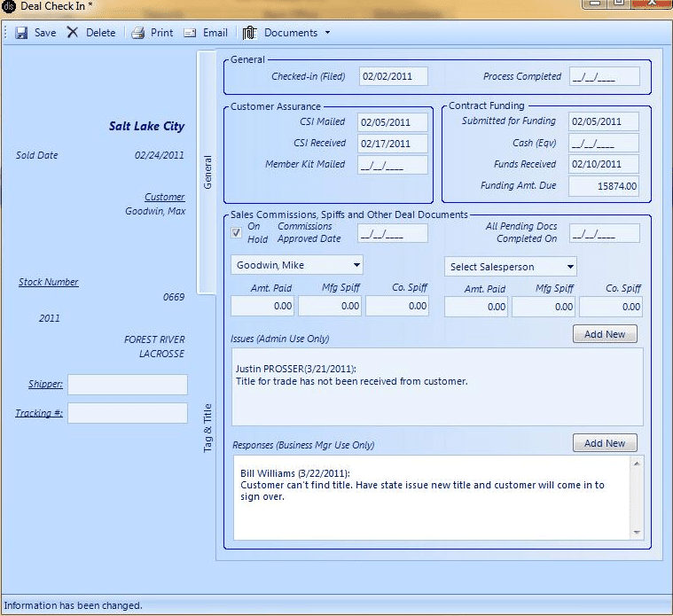673x616 pixels.
Task: Click the Email toolbar label
Action: [x=215, y=33]
